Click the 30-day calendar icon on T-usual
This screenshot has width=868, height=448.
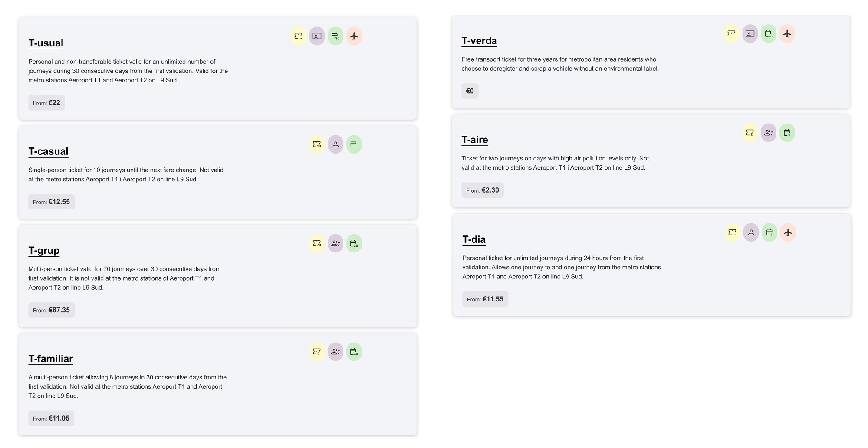[x=335, y=36]
